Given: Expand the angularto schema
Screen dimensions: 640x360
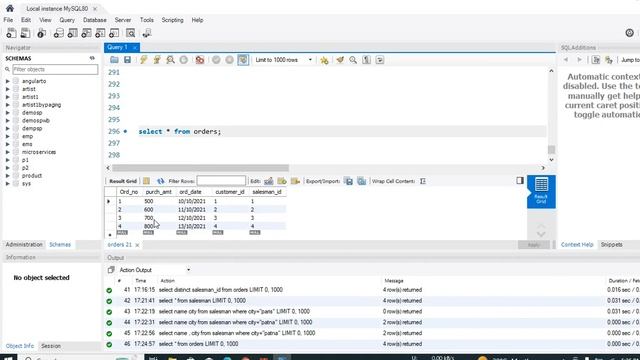Looking at the screenshot, I should tap(7, 81).
